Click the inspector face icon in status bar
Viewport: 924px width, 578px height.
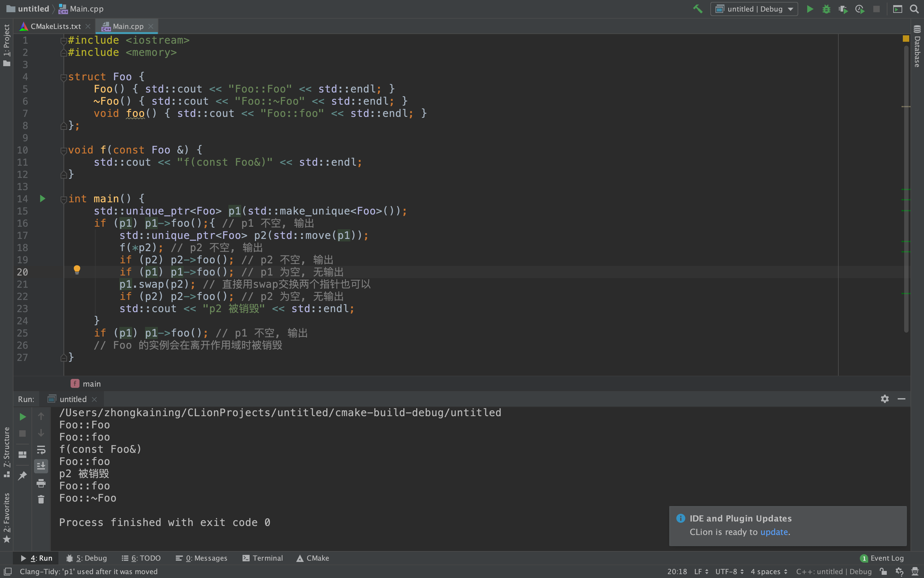coord(915,572)
